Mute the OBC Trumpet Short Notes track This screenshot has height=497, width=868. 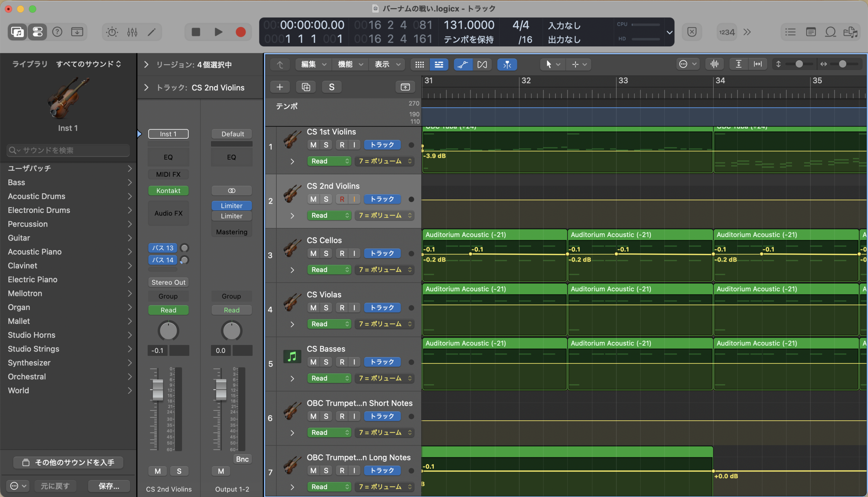click(x=313, y=416)
